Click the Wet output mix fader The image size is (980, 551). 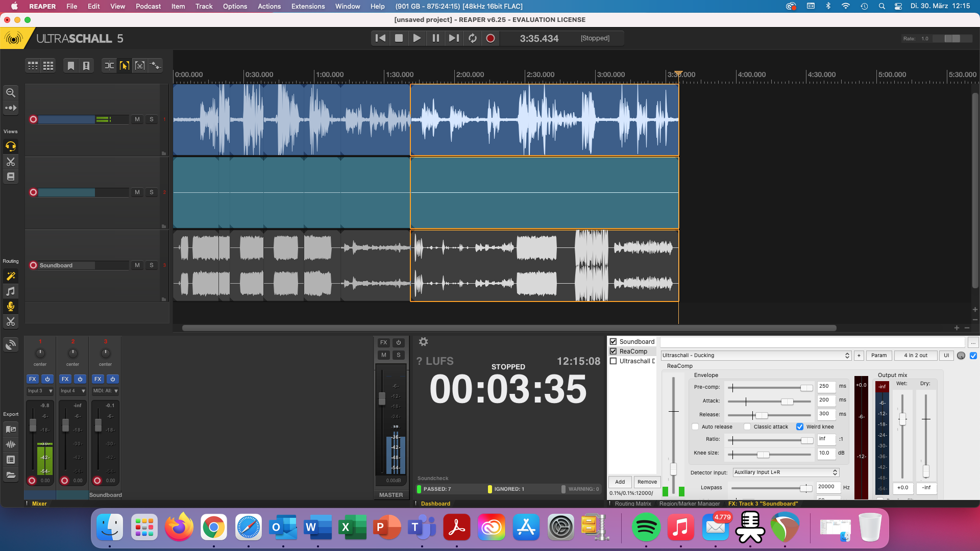(x=902, y=419)
